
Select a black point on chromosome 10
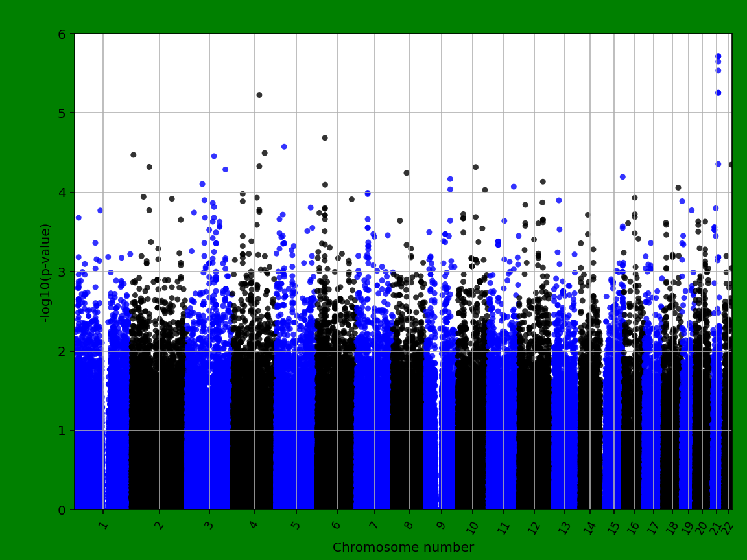tap(475, 166)
